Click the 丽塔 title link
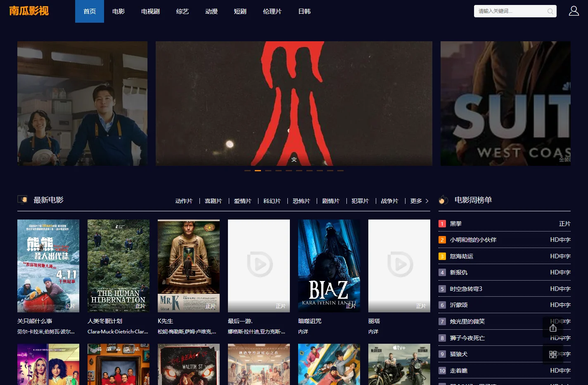Viewport: 588px width, 385px height. click(x=374, y=321)
